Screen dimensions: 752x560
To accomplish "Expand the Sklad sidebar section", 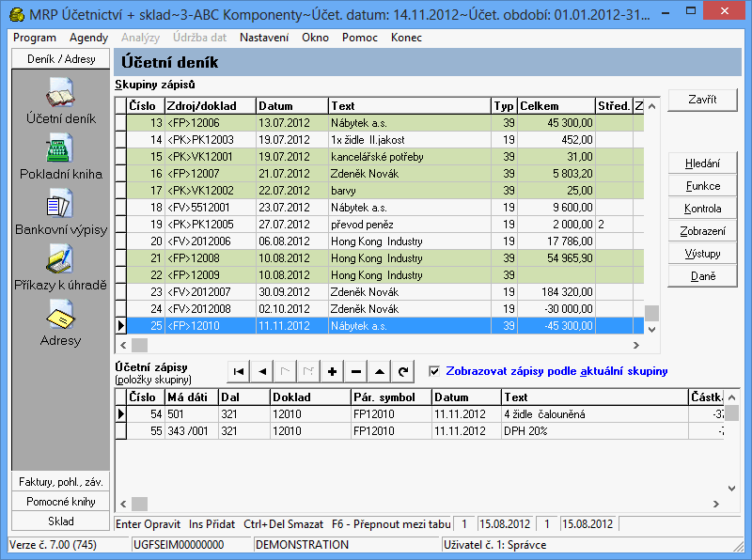I will point(60,521).
